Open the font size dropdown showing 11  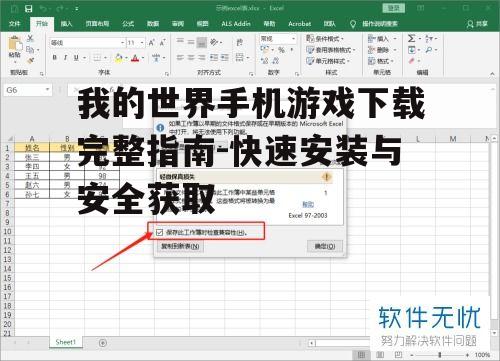point(142,43)
